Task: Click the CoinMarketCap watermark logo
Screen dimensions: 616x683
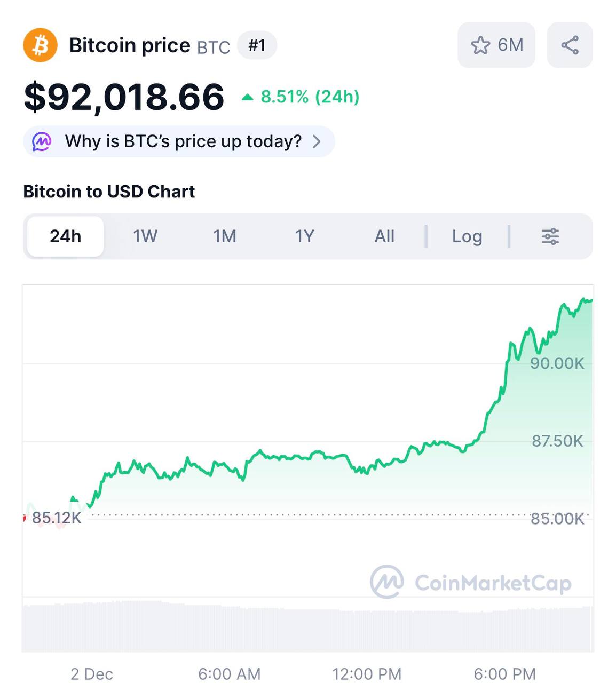Action: [387, 582]
